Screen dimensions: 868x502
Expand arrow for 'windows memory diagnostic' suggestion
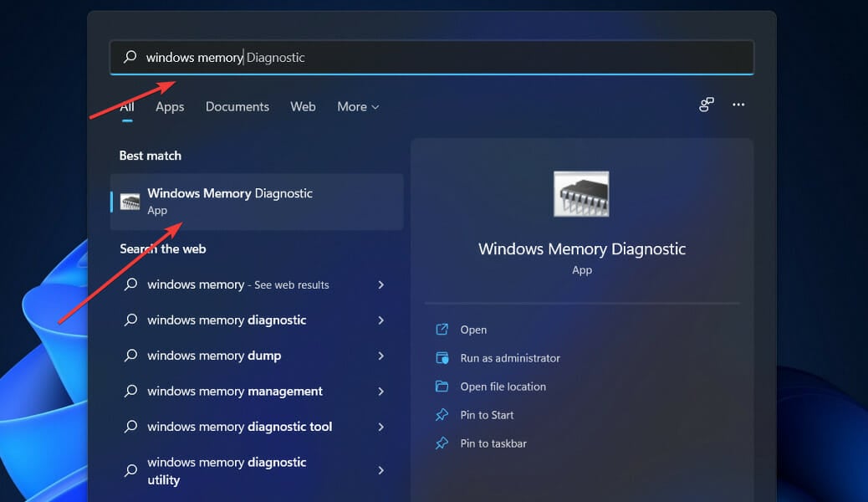tap(380, 320)
